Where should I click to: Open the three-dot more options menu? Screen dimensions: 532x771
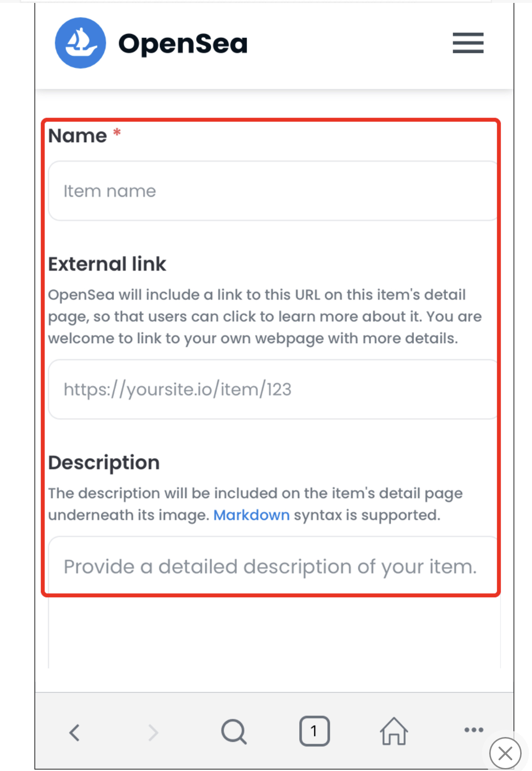(x=473, y=730)
